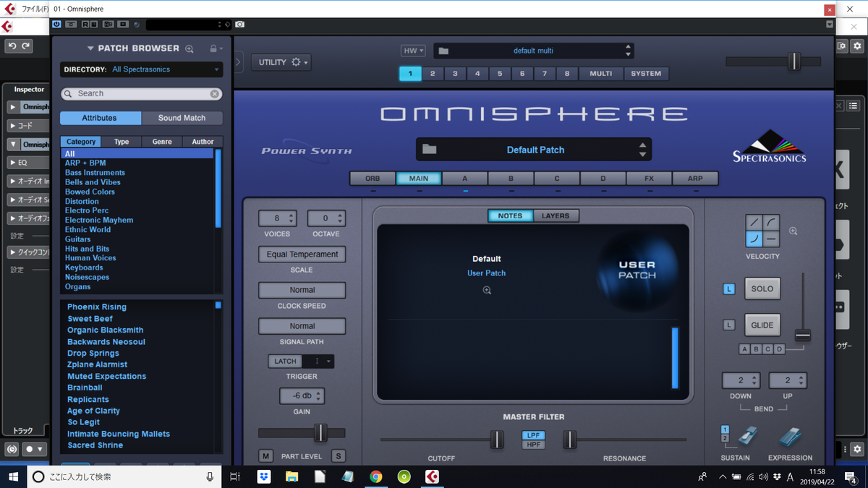This screenshot has width=868, height=488.
Task: Select the Author filter column tab
Action: pos(203,142)
